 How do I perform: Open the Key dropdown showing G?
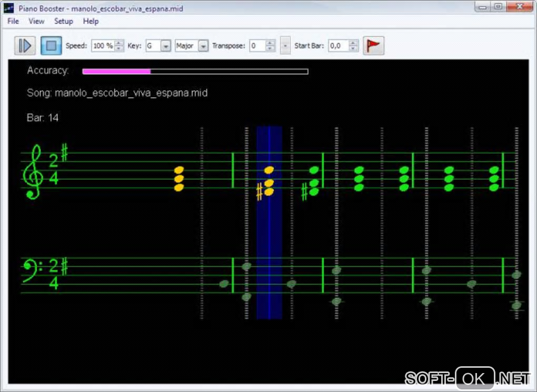coord(158,46)
